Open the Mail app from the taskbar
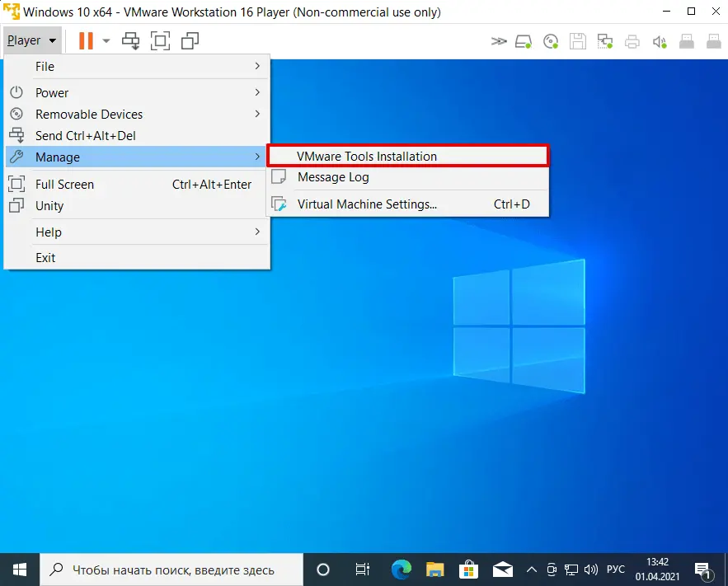 coord(502,570)
